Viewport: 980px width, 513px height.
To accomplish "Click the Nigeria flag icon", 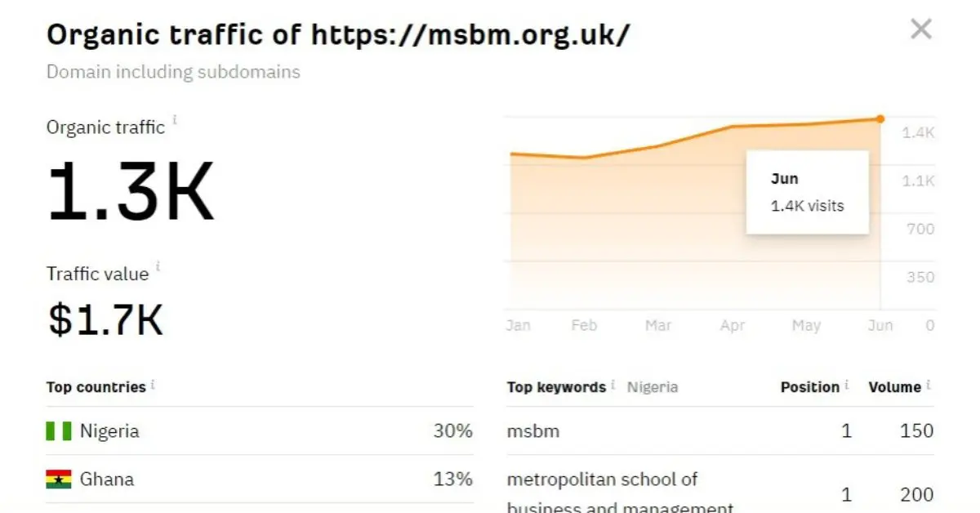I will (59, 431).
